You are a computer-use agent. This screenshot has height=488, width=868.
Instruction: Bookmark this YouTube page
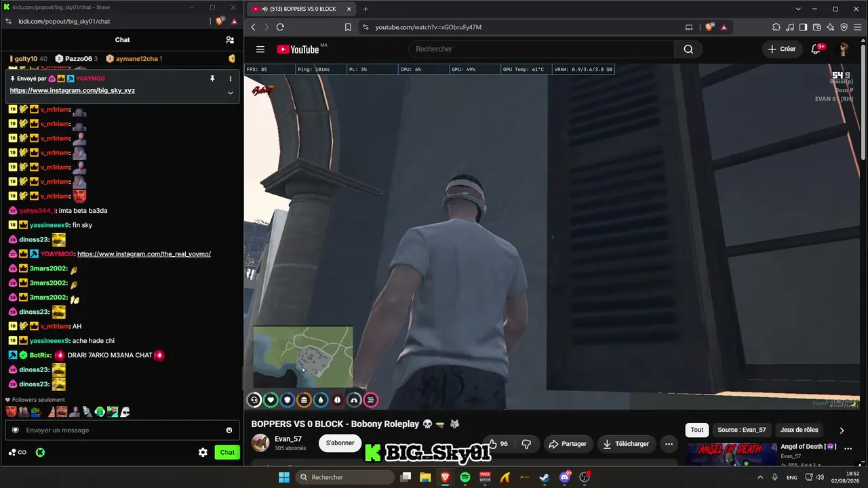[x=348, y=27]
